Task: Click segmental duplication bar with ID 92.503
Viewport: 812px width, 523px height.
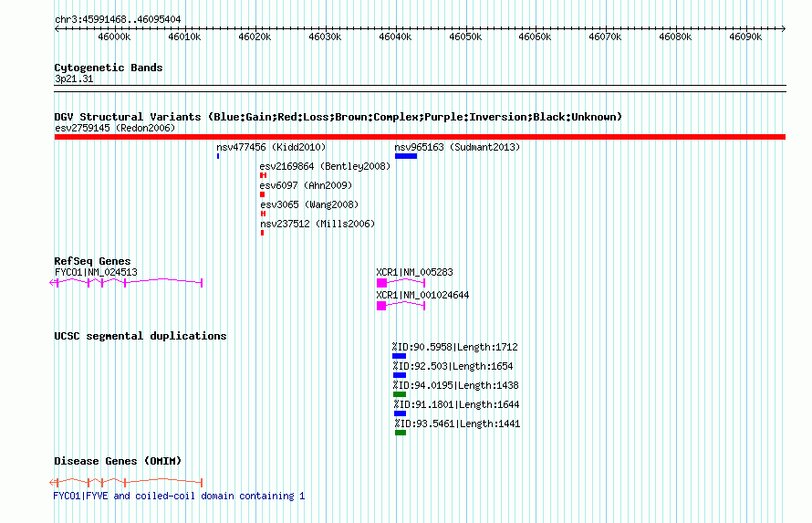Action: (400, 375)
